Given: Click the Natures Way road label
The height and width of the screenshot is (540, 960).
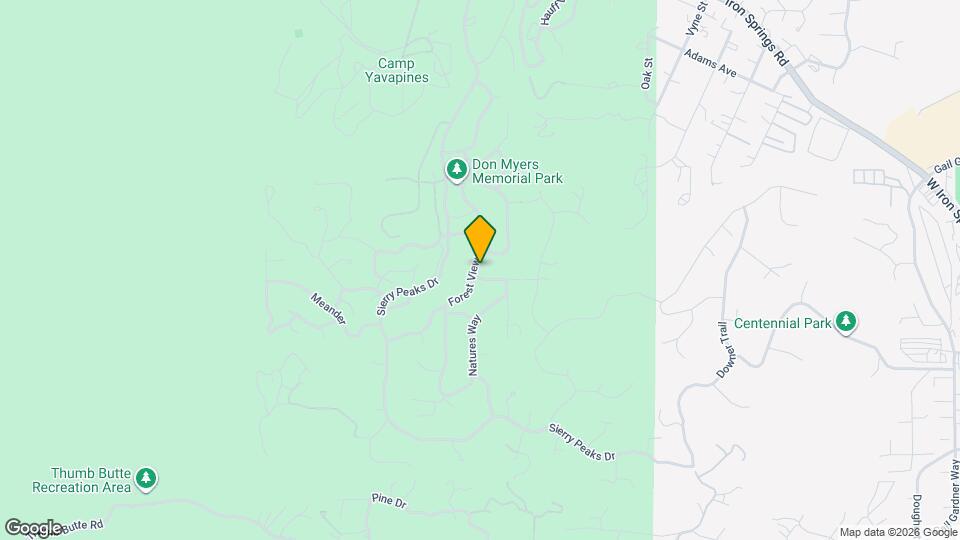Looking at the screenshot, I should point(474,345).
